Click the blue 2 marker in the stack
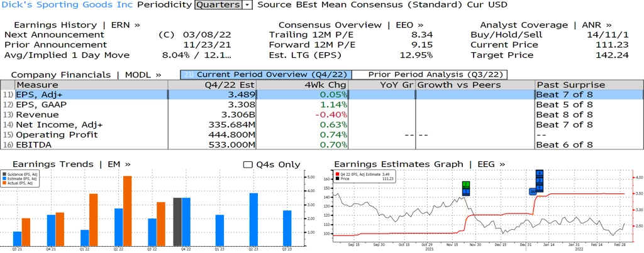The height and width of the screenshot is (253, 644). (540, 181)
